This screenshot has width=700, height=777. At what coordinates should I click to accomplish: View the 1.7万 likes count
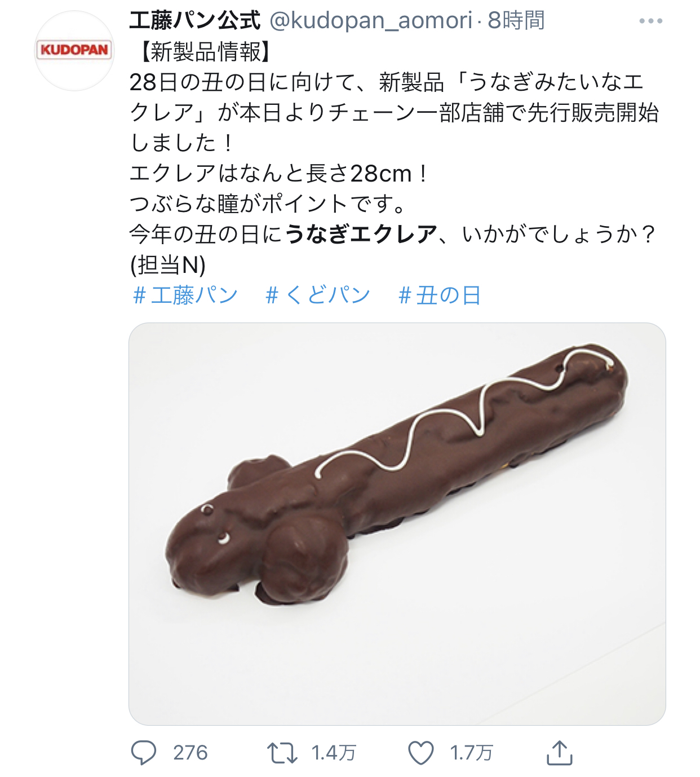click(x=471, y=753)
